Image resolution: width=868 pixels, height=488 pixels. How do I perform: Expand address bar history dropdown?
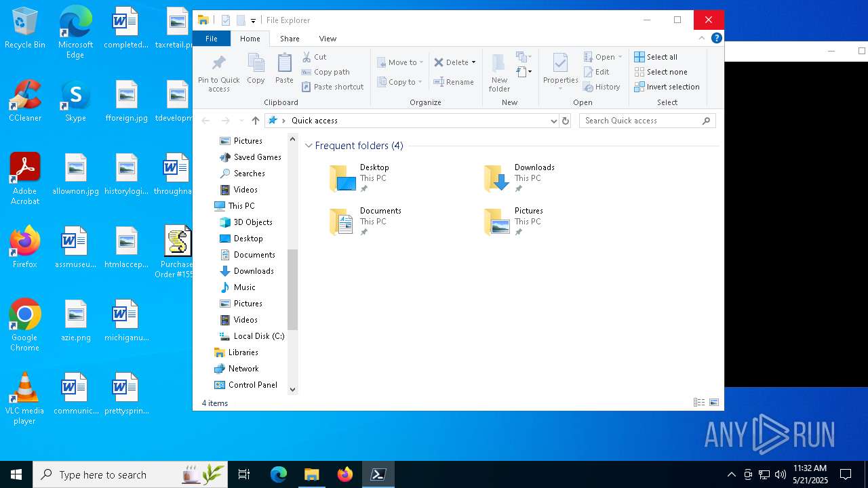coord(554,121)
